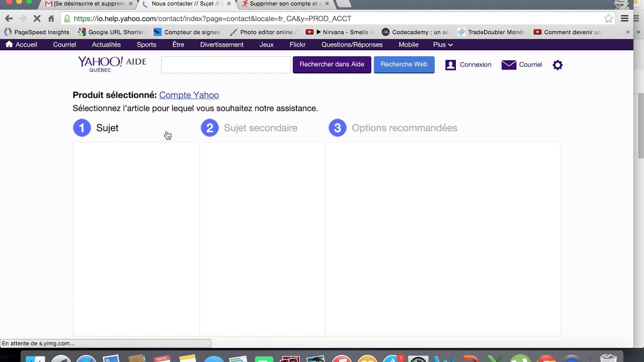Switch to the Supprimer son compte tab

[284, 4]
